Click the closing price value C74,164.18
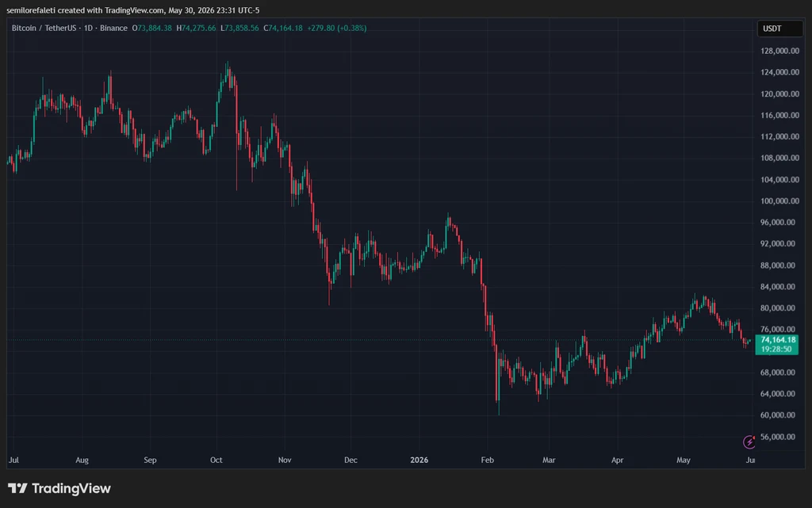 (283, 28)
